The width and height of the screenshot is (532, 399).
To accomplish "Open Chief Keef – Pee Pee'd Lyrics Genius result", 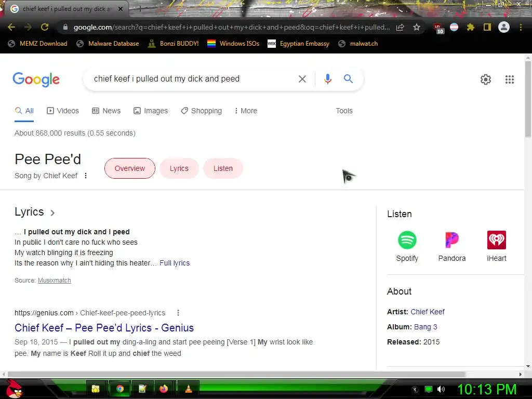I will tap(104, 328).
